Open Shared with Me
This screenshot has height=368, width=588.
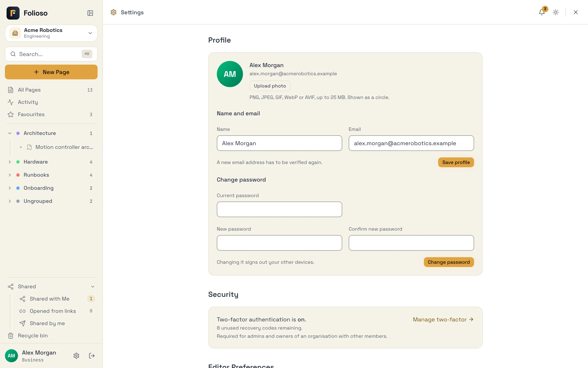pyautogui.click(x=57, y=298)
